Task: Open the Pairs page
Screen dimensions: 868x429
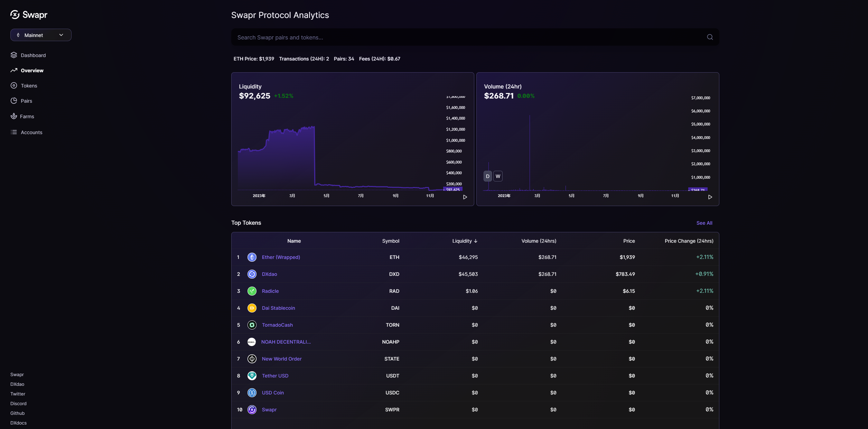Action: coord(26,101)
